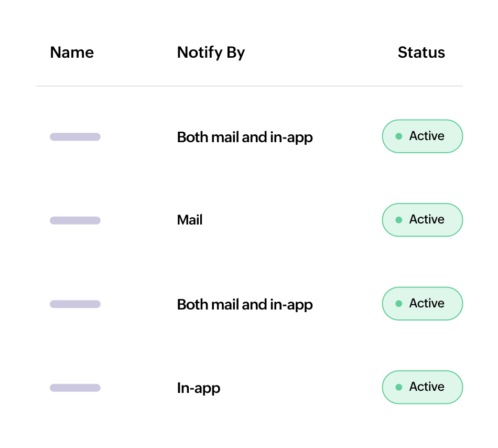This screenshot has width=498, height=448.
Task: Click the green dot in the first Active badge
Action: coord(398,136)
